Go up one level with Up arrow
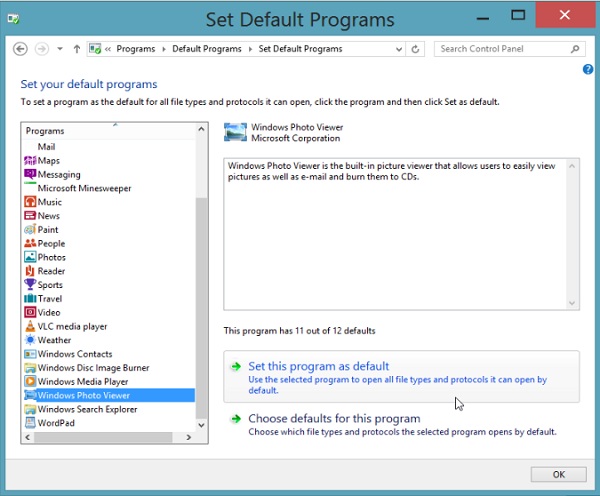The width and height of the screenshot is (600, 496). click(77, 49)
